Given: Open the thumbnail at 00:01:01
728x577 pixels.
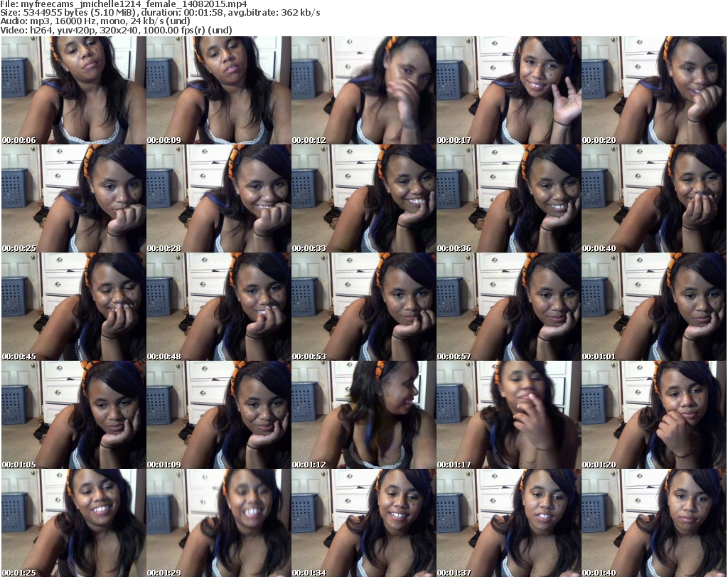Looking at the screenshot, I should click(654, 307).
